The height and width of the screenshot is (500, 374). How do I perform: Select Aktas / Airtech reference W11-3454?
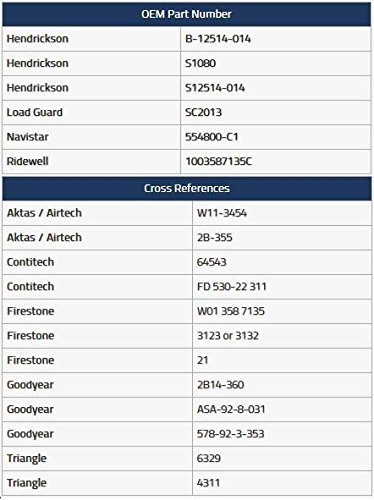[x=222, y=213]
